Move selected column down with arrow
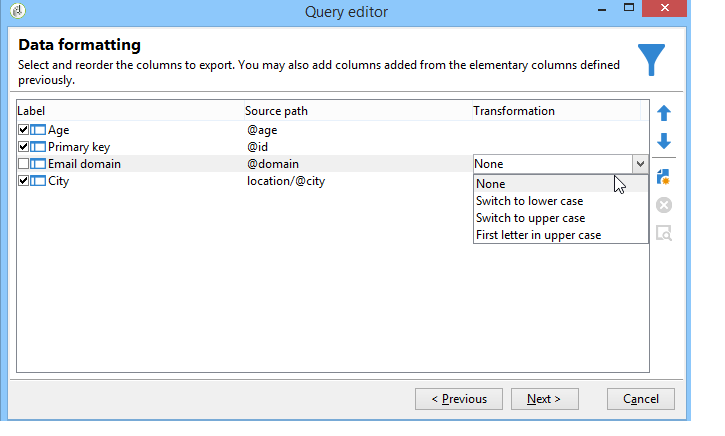Viewport: 725px width, 436px height. (x=664, y=142)
